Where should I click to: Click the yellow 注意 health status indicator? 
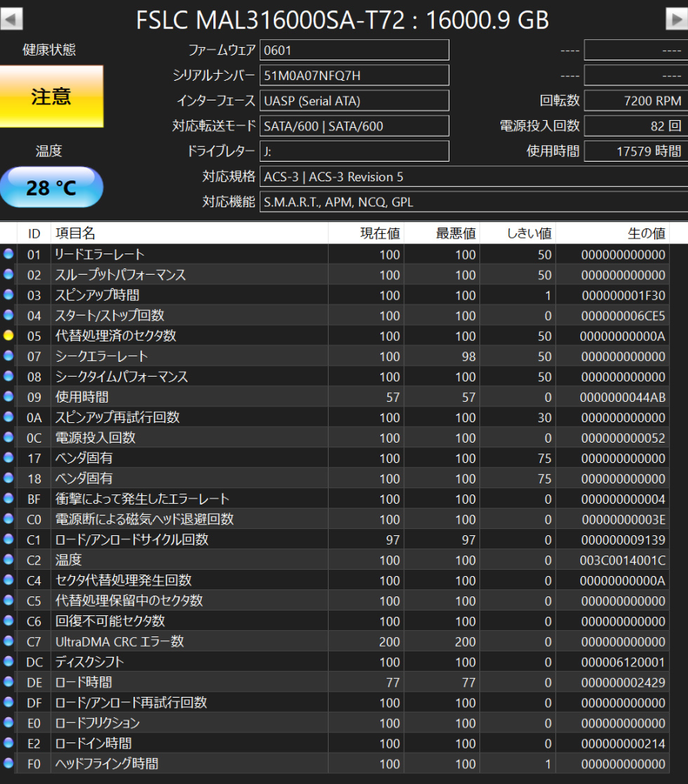52,96
